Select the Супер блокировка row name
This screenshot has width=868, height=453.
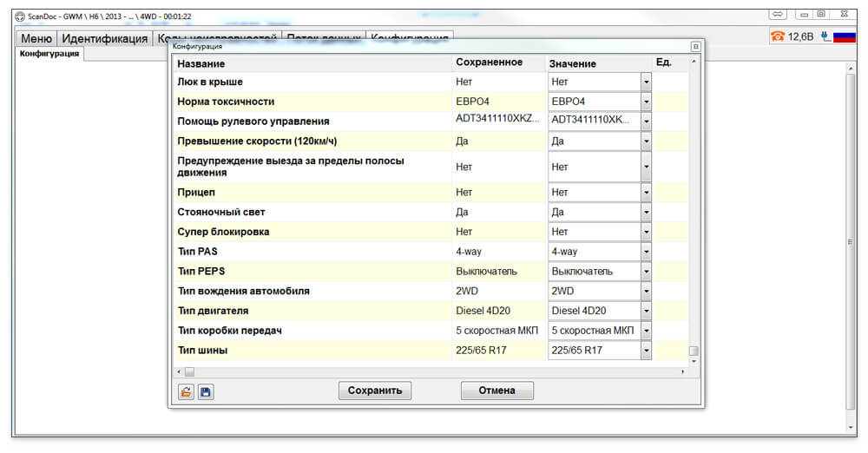point(223,232)
